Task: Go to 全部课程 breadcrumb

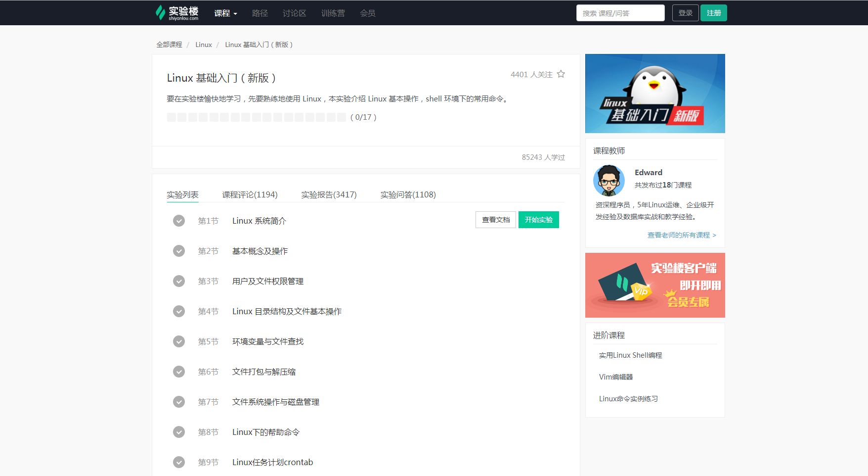Action: point(170,45)
